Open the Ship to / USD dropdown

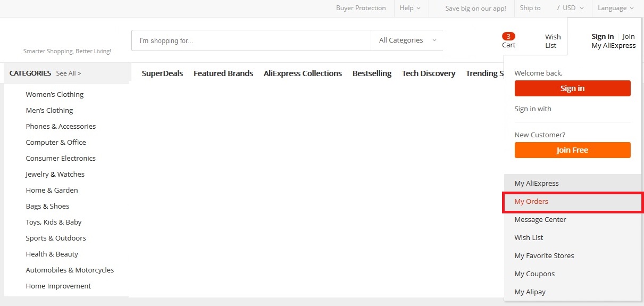(552, 8)
